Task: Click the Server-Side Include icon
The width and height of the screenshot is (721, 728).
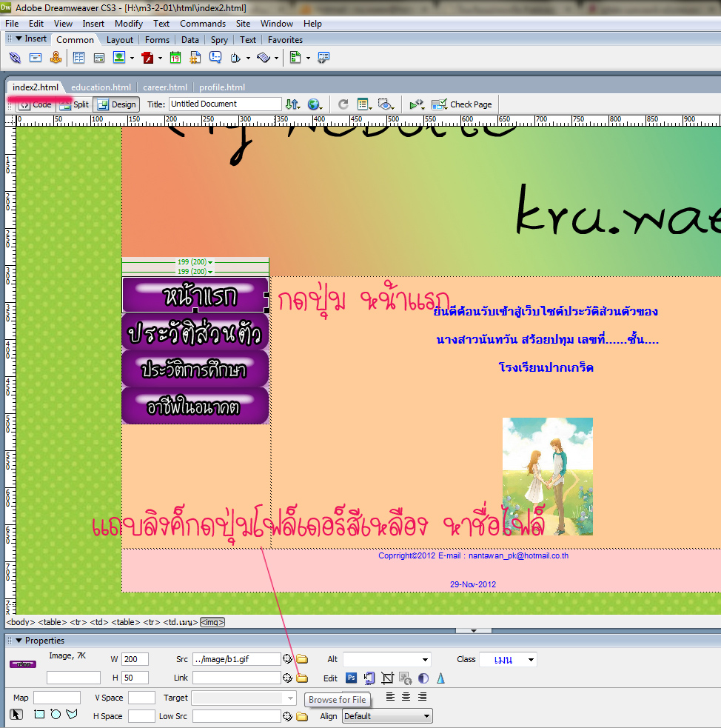Action: pyautogui.click(x=195, y=58)
